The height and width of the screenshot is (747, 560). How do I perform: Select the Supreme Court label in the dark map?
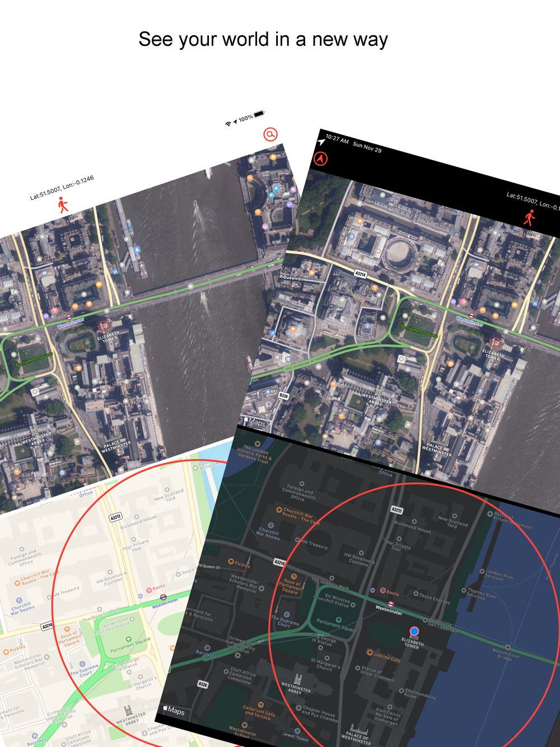[285, 622]
